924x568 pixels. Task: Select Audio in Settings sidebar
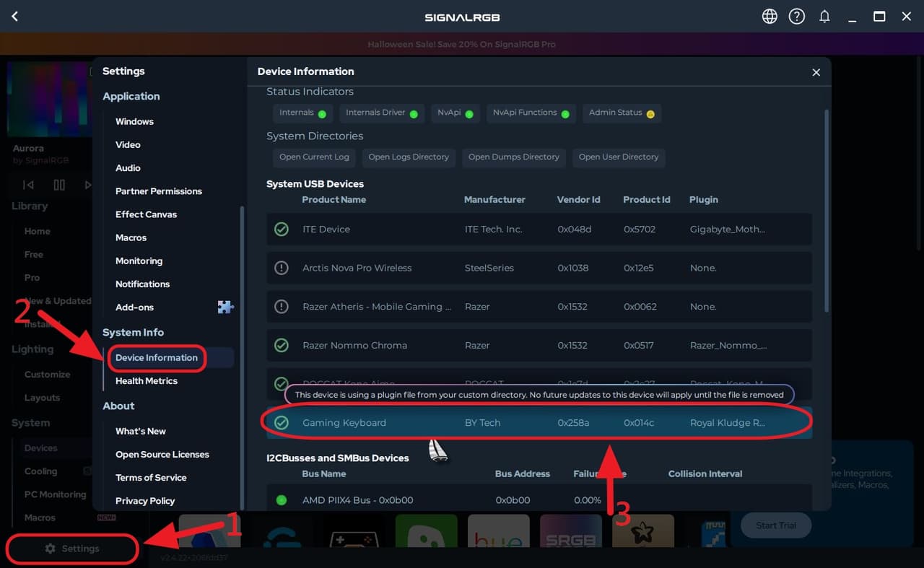point(128,168)
